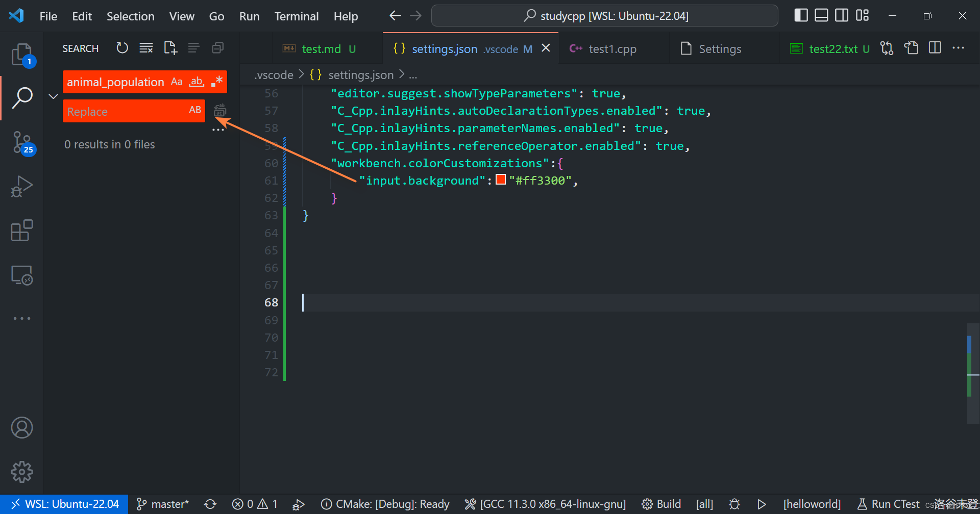Open changes compare icon in editor toolbar

[x=887, y=48]
